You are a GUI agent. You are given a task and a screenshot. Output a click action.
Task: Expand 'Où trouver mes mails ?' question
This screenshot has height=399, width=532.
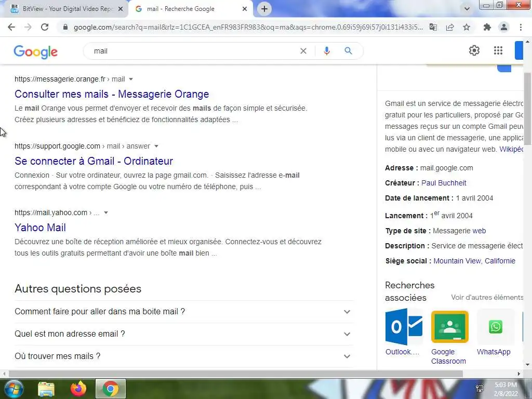click(x=183, y=356)
